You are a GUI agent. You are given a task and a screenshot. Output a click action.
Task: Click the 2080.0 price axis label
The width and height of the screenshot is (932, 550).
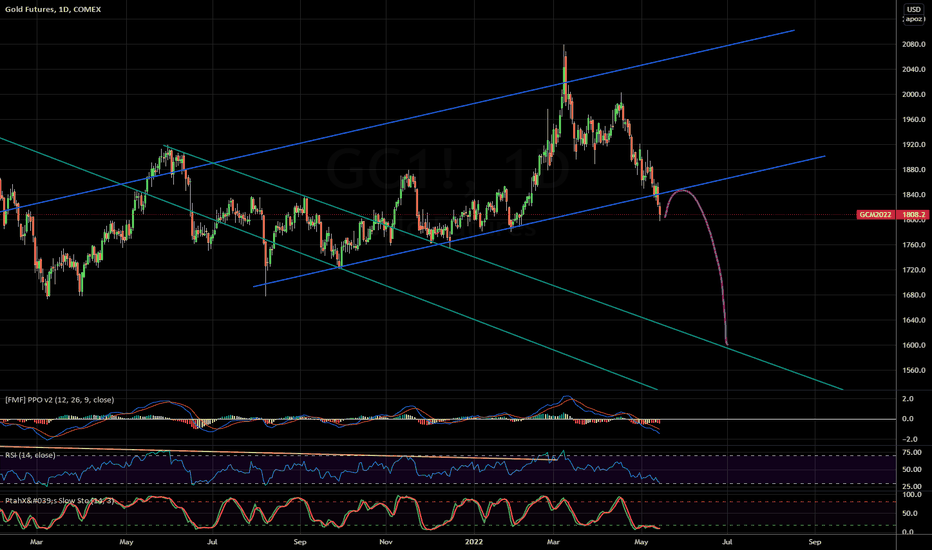[x=914, y=45]
